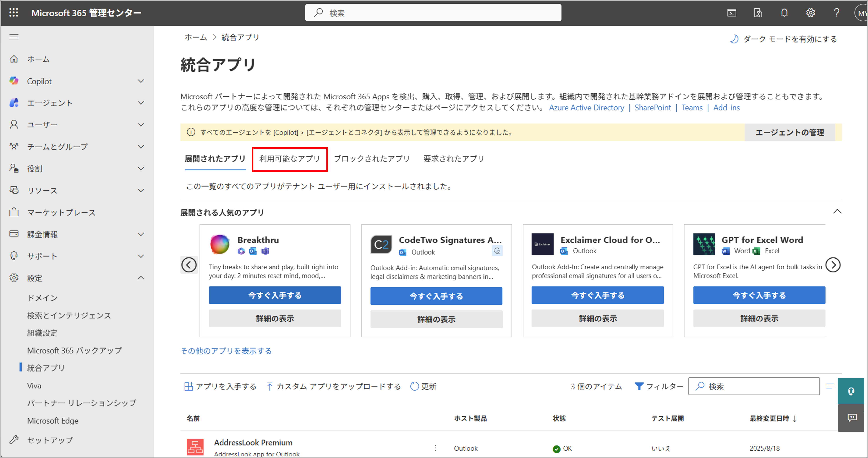Collapse the 展開される人気のアプリ section
The width and height of the screenshot is (868, 458).
[x=838, y=212]
